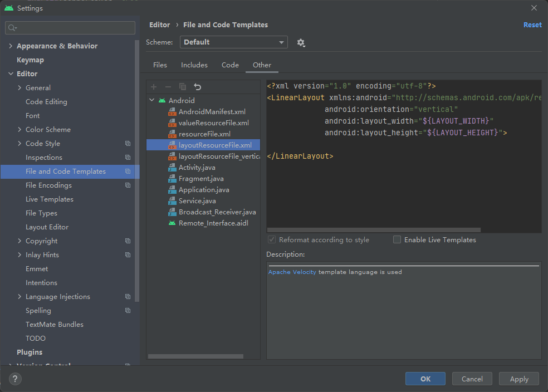Click the help question mark icon
Image resolution: width=548 pixels, height=392 pixels.
(x=15, y=379)
